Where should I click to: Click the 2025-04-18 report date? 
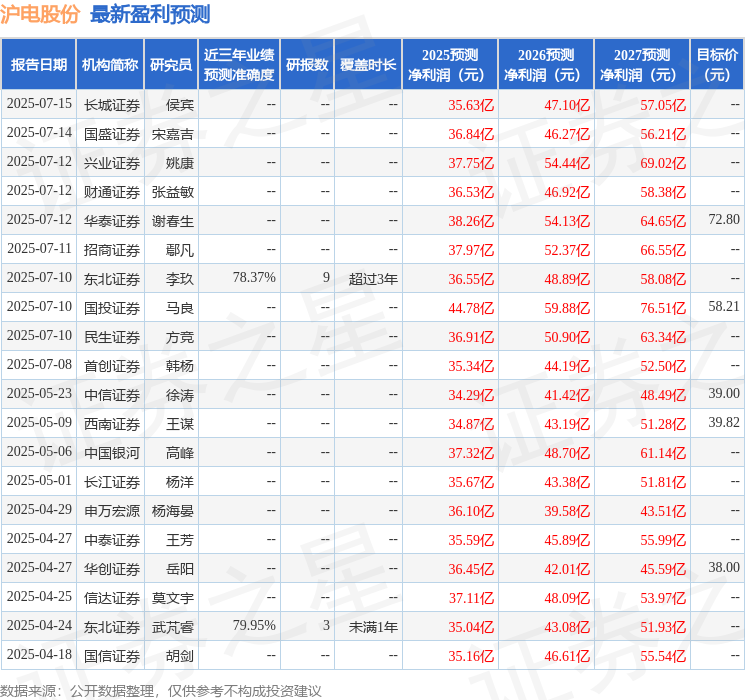coord(39,654)
